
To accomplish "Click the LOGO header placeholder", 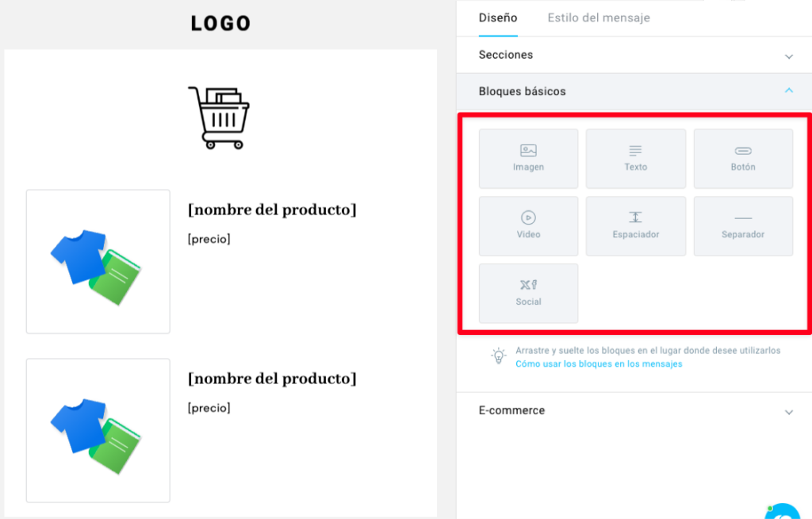I will pos(220,23).
